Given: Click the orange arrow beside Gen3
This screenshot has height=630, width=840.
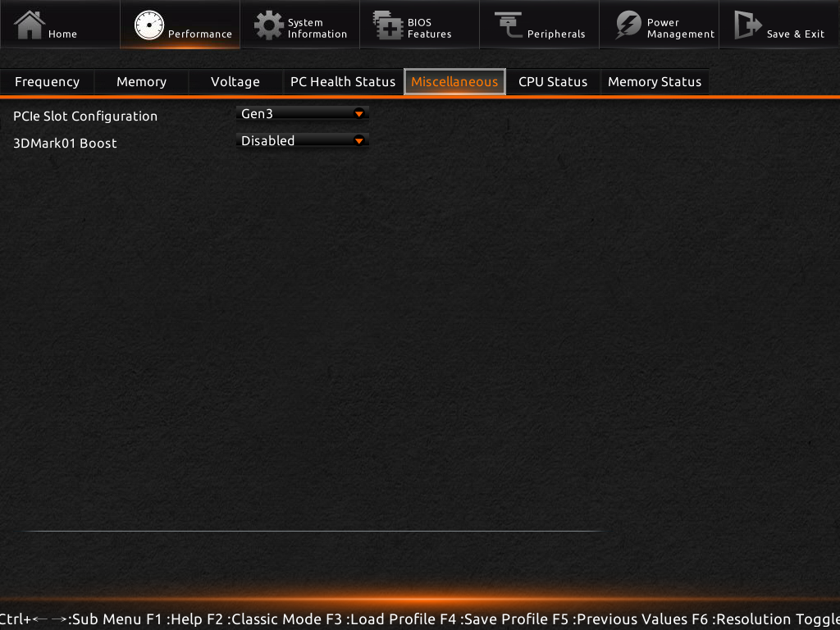Looking at the screenshot, I should pyautogui.click(x=358, y=114).
